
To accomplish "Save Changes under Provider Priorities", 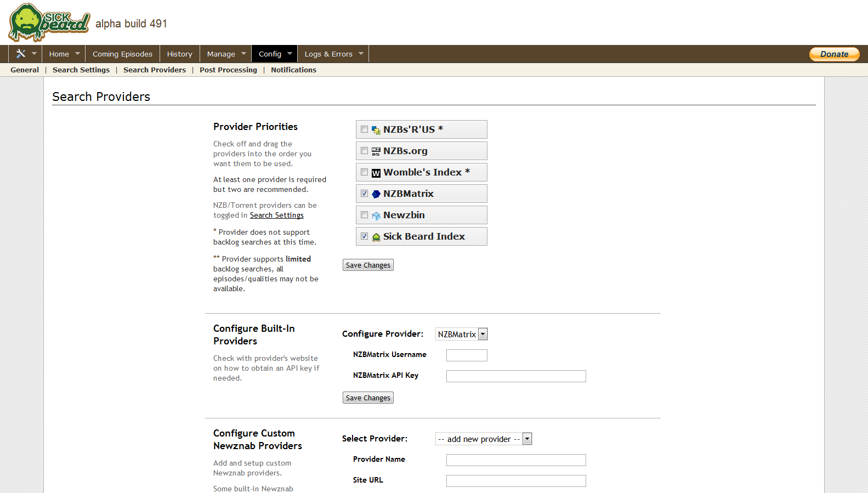I will (x=368, y=265).
